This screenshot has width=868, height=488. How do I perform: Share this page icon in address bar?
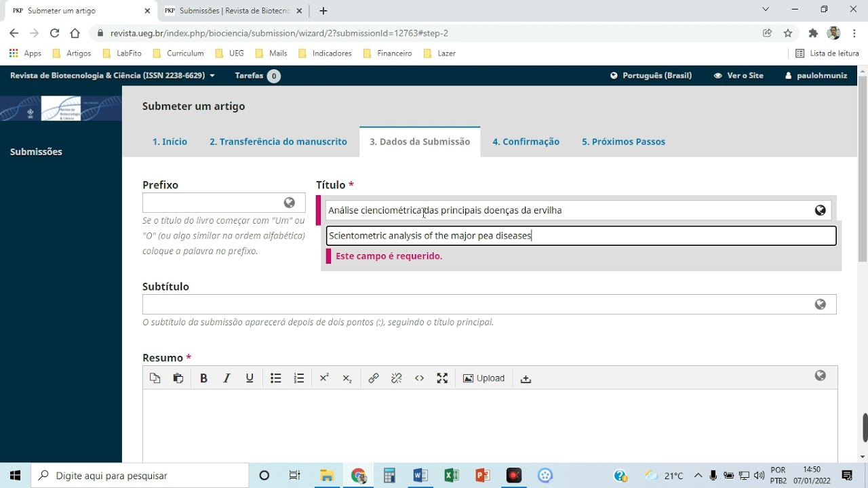point(768,33)
